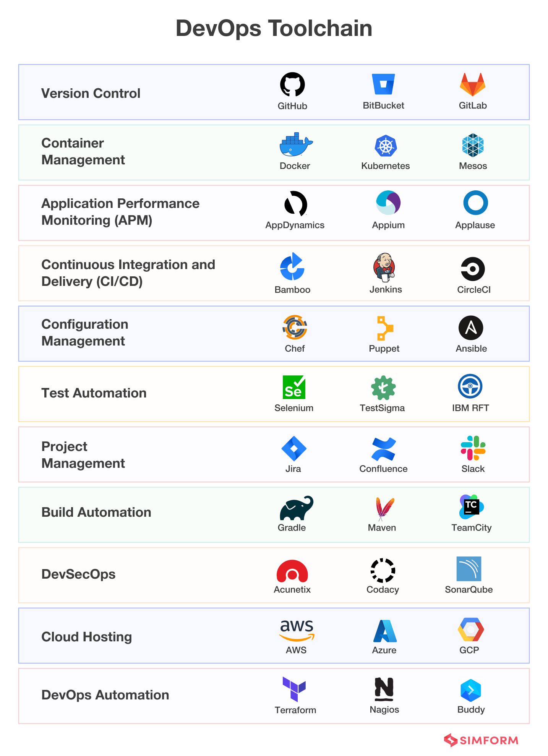Viewport: 548px width, 756px height.
Task: Select the SonarQube text label
Action: [469, 589]
